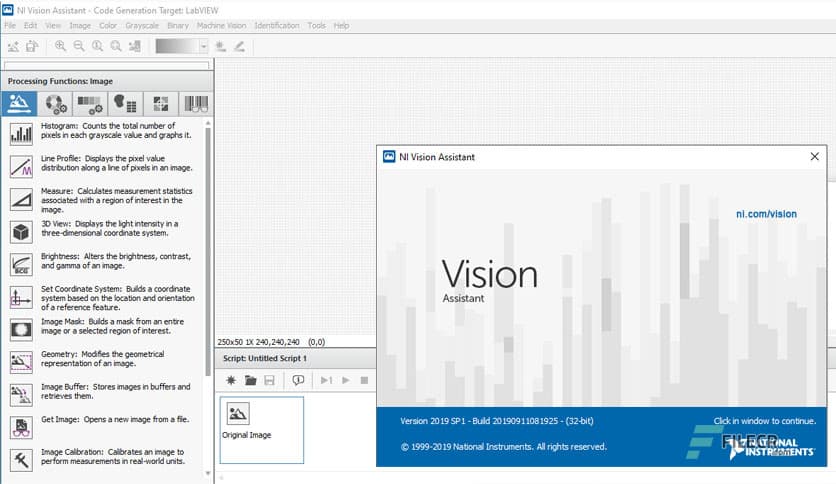Click the Image Buffer function icon
836x484 pixels.
tap(21, 395)
